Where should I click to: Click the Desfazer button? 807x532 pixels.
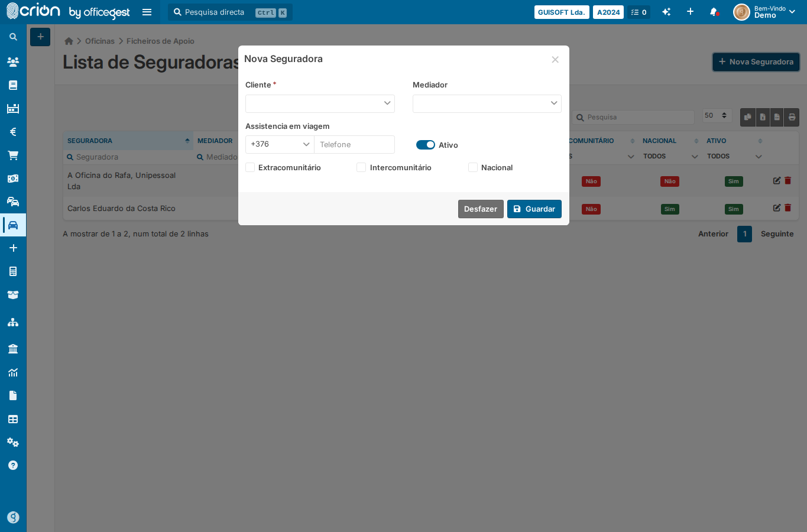(x=481, y=209)
